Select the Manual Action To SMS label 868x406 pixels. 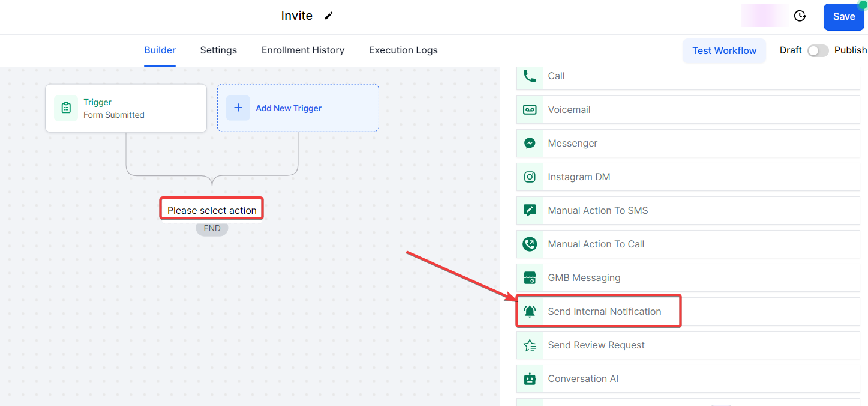click(598, 211)
